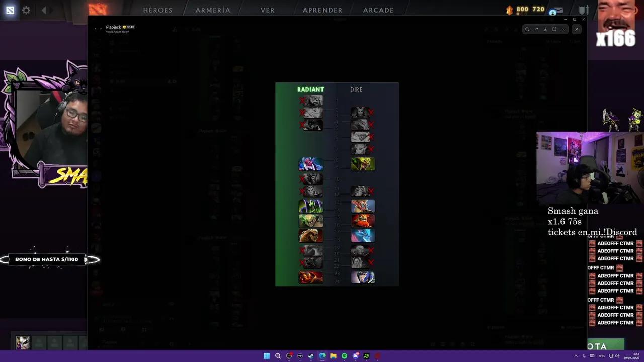Launch Steam from the taskbar
Screen dimensions: 644x362
[311, 356]
